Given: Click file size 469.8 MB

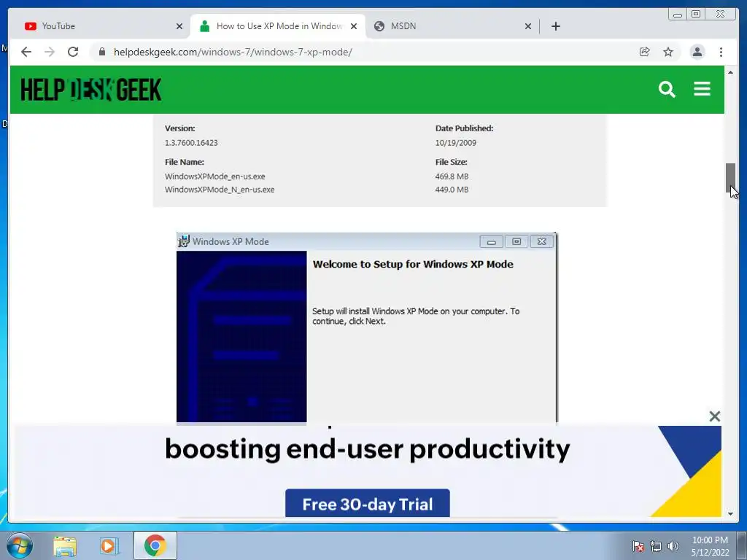Looking at the screenshot, I should 452,176.
